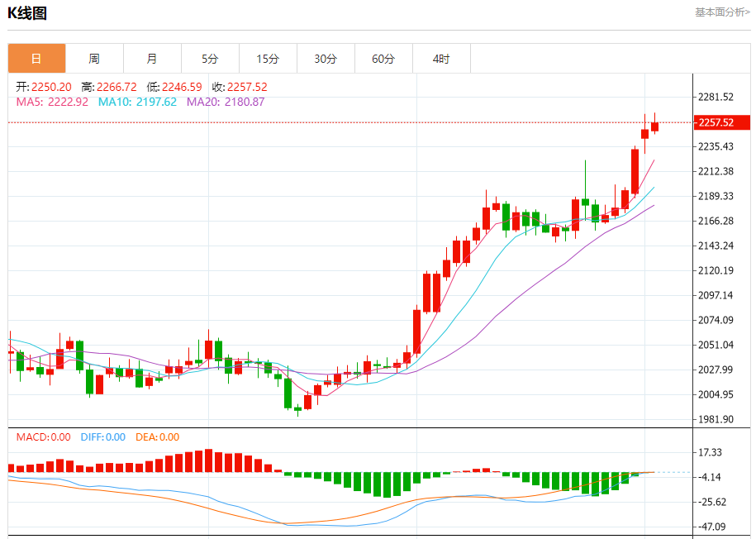756x539 pixels.
Task: Click the MA5: 2222.92 indicator label
Action: point(53,102)
